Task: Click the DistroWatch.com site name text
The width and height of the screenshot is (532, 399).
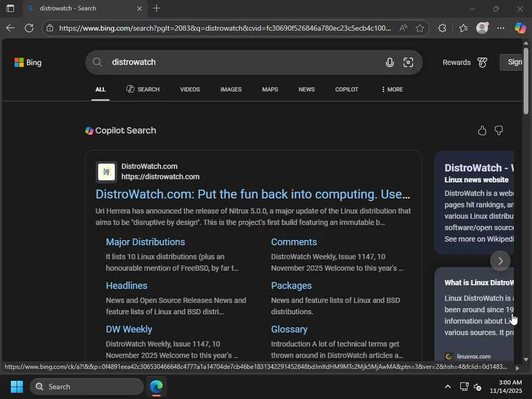Action: 149,166
